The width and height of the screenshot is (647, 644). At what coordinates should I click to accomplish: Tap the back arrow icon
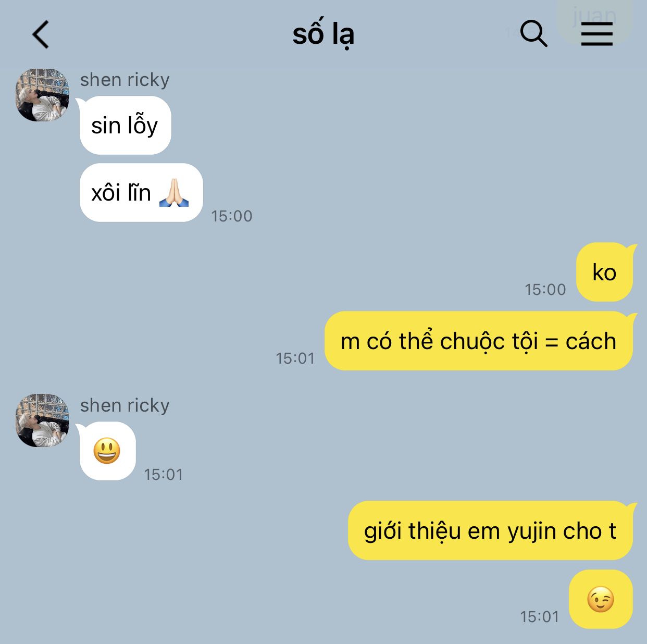click(41, 34)
